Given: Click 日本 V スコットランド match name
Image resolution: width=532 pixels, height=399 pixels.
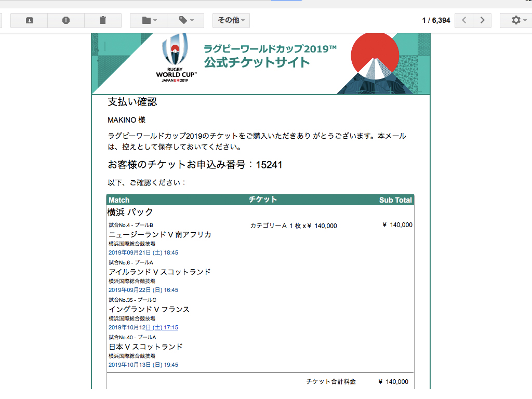Looking at the screenshot, I should click(145, 347).
